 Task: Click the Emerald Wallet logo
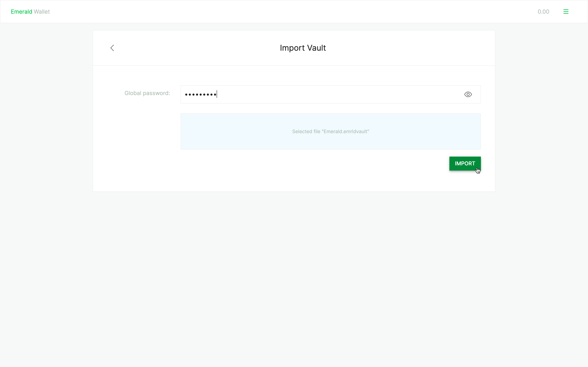(x=30, y=12)
